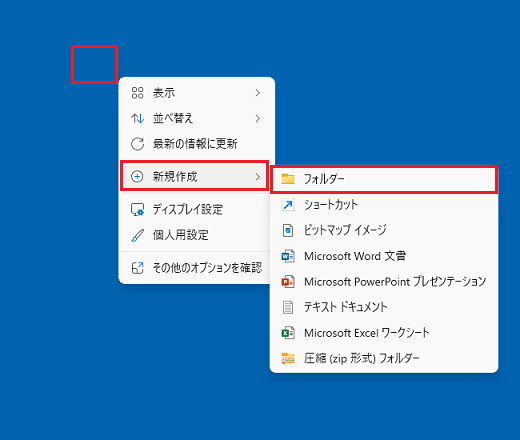The height and width of the screenshot is (440, 520).
Task: Select ビットマップ イメージ in the submenu
Action: (384, 230)
